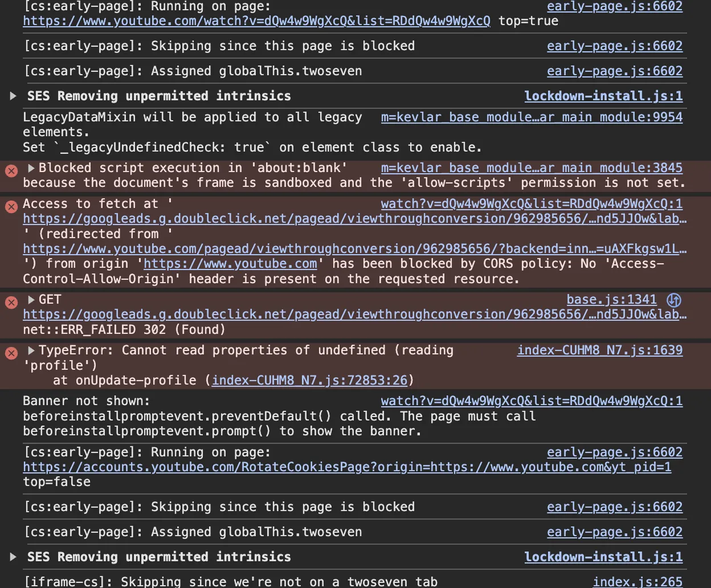The height and width of the screenshot is (588, 711).
Task: Open early-page.js:6602 on the accounts.youtube.com Running row
Action: pos(615,452)
